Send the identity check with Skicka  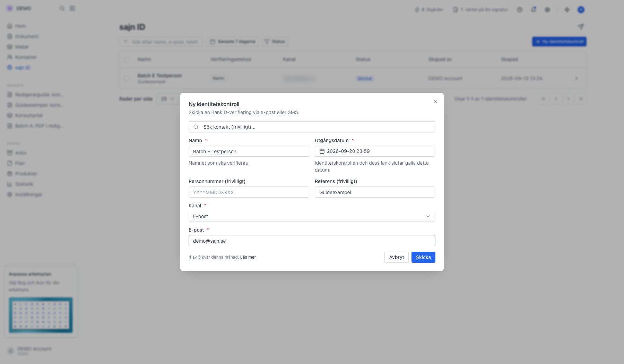(423, 257)
